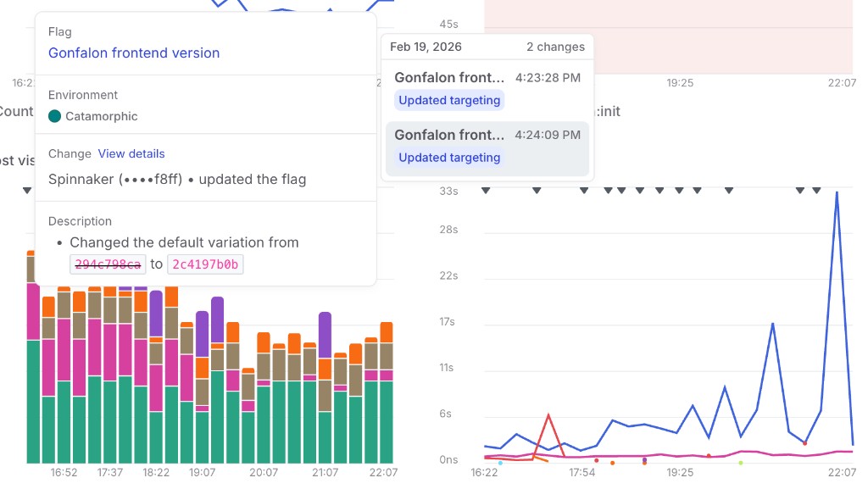Click the pink dot marker near 19:25
The image size is (868, 489).
(644, 458)
